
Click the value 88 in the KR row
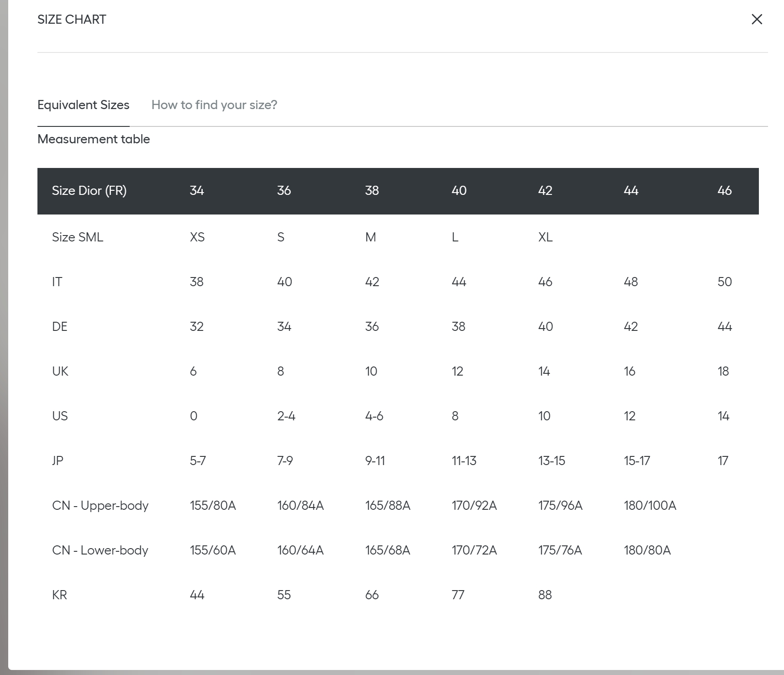click(545, 595)
